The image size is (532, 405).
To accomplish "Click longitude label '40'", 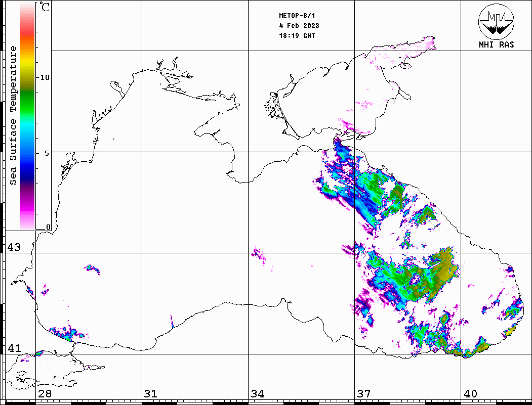I will pyautogui.click(x=470, y=394).
